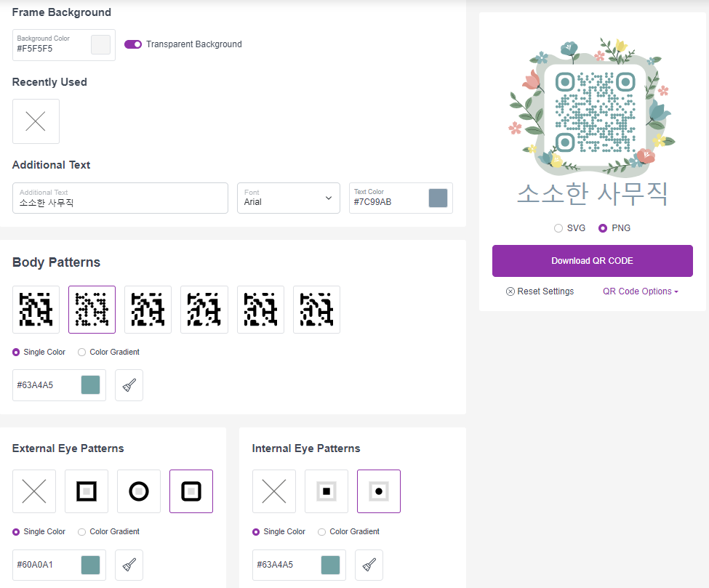
Task: Choose the third body pattern thumbnail
Action: click(x=148, y=310)
